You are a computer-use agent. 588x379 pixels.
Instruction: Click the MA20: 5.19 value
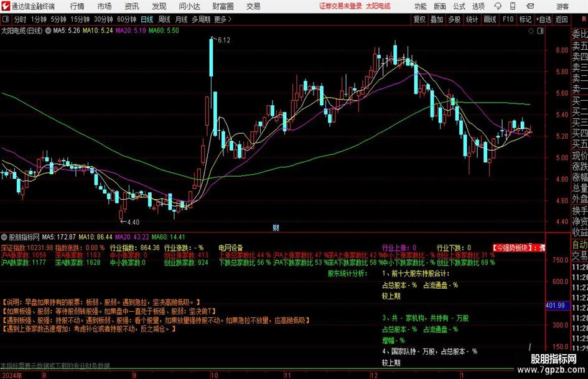point(131,30)
